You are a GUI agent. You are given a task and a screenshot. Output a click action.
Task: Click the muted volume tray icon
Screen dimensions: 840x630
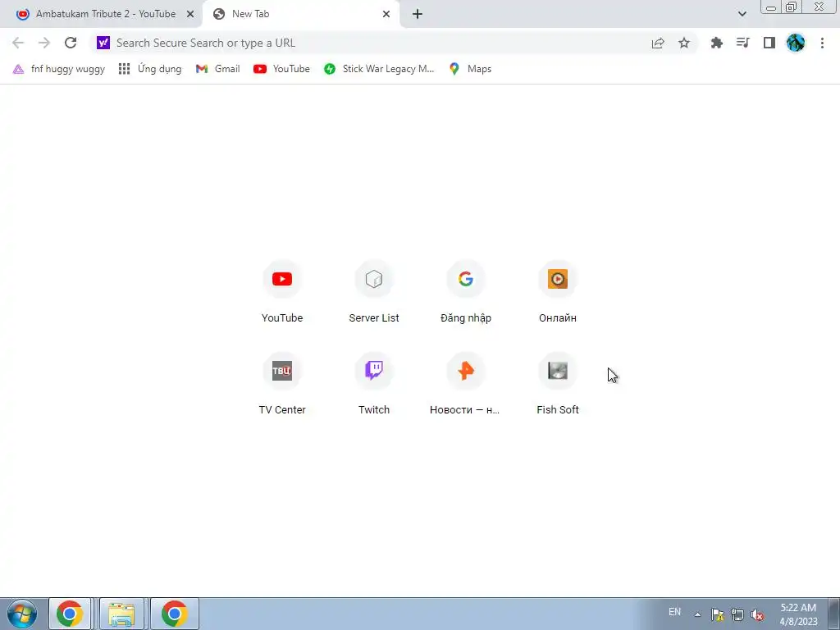coord(757,614)
